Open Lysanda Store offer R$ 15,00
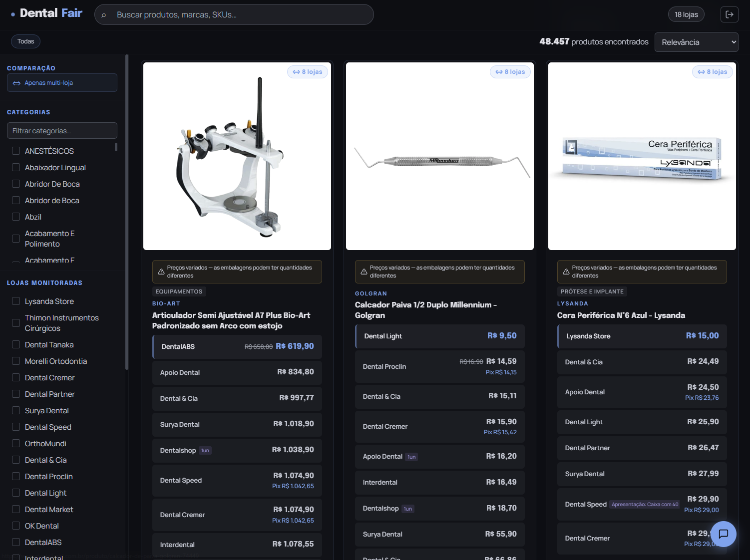 click(x=642, y=336)
